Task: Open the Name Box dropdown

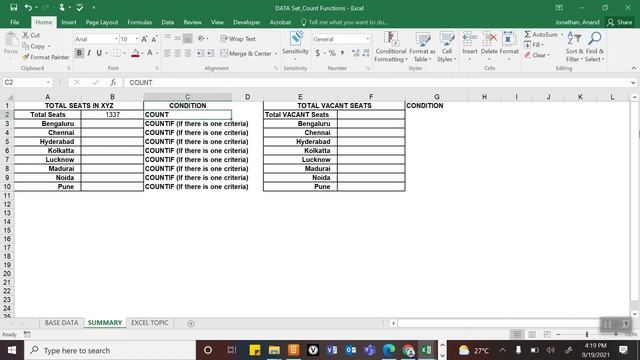Action: coord(48,82)
